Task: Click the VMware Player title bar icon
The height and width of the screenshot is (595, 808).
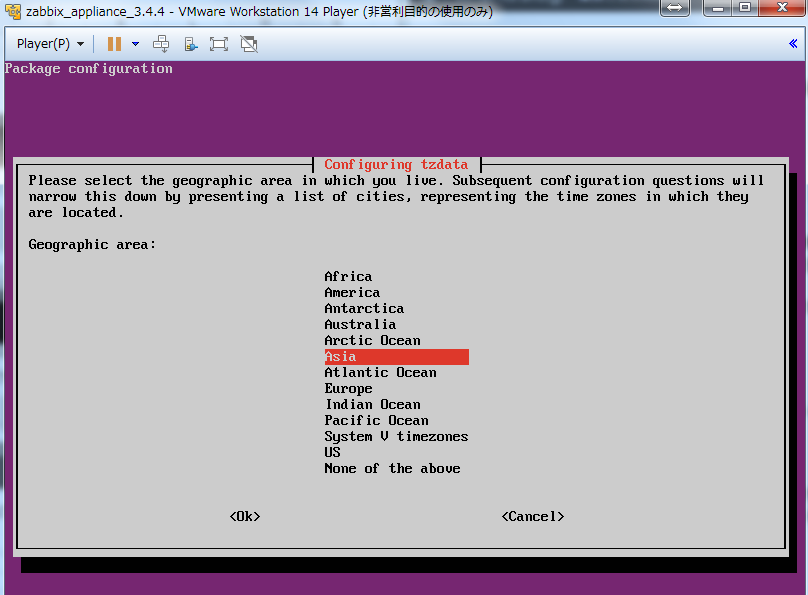Action: point(13,11)
